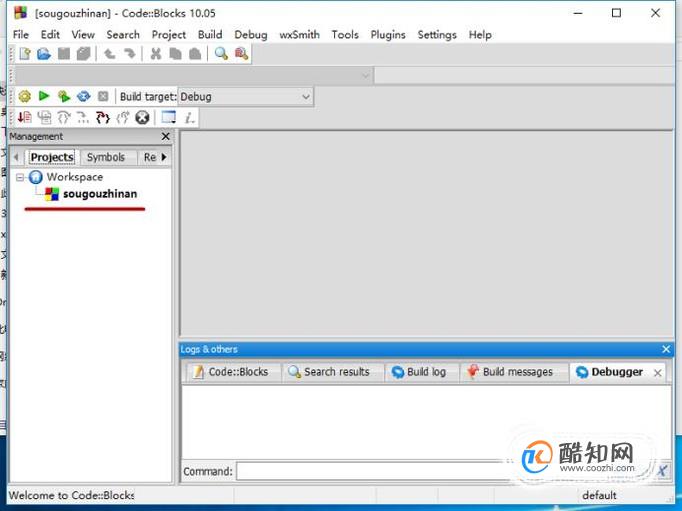The image size is (682, 511).
Task: Click the Build gear icon
Action: pos(25,96)
